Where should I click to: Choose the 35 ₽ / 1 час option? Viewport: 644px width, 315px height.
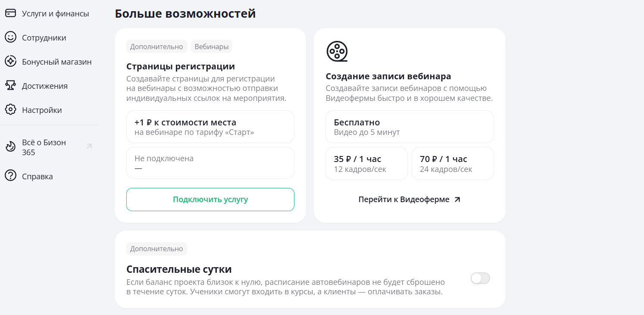(x=366, y=164)
